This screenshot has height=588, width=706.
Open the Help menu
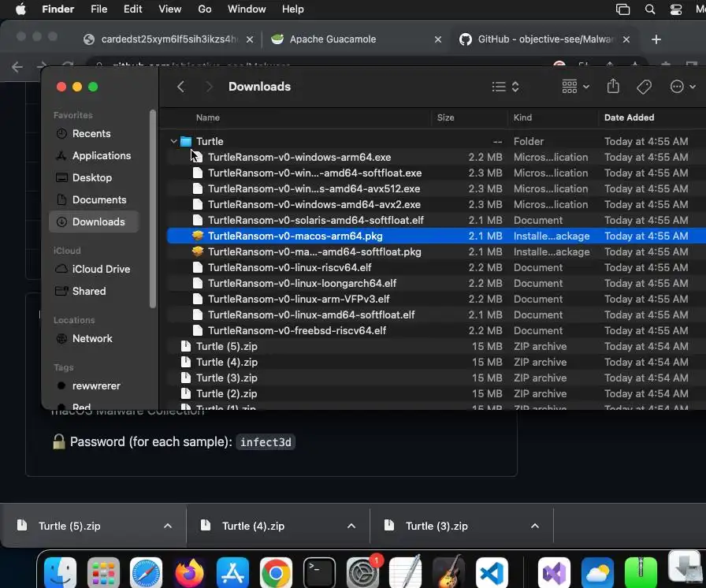pos(292,9)
